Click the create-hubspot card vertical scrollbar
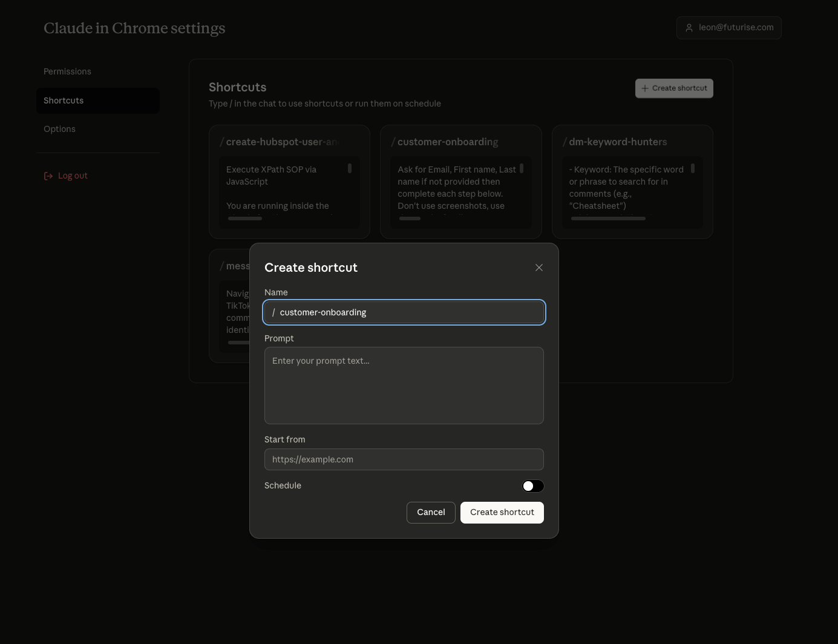Viewport: 838px width, 644px height. (350, 168)
